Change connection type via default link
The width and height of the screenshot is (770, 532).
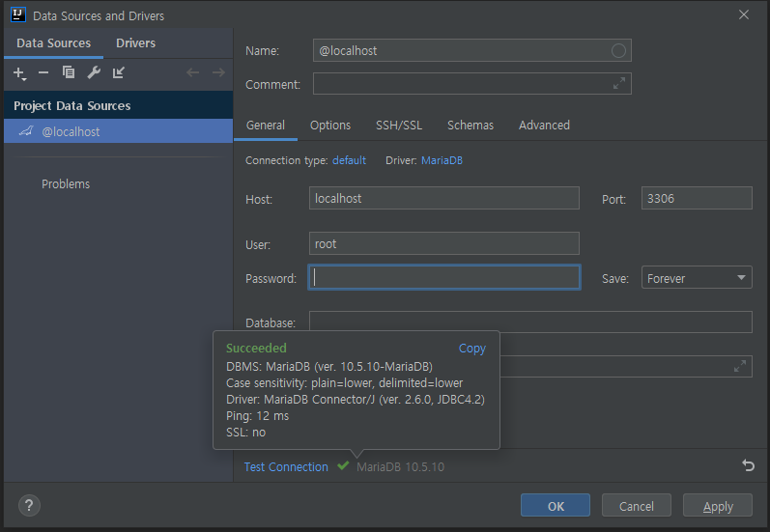349,160
